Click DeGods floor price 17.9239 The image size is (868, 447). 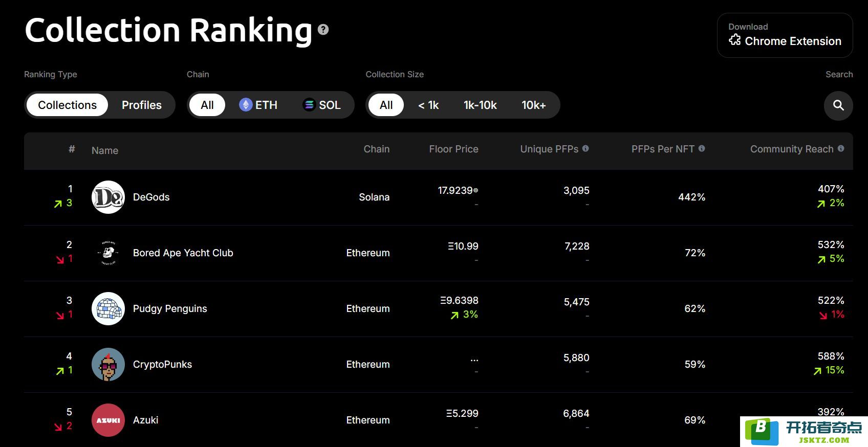click(x=458, y=190)
